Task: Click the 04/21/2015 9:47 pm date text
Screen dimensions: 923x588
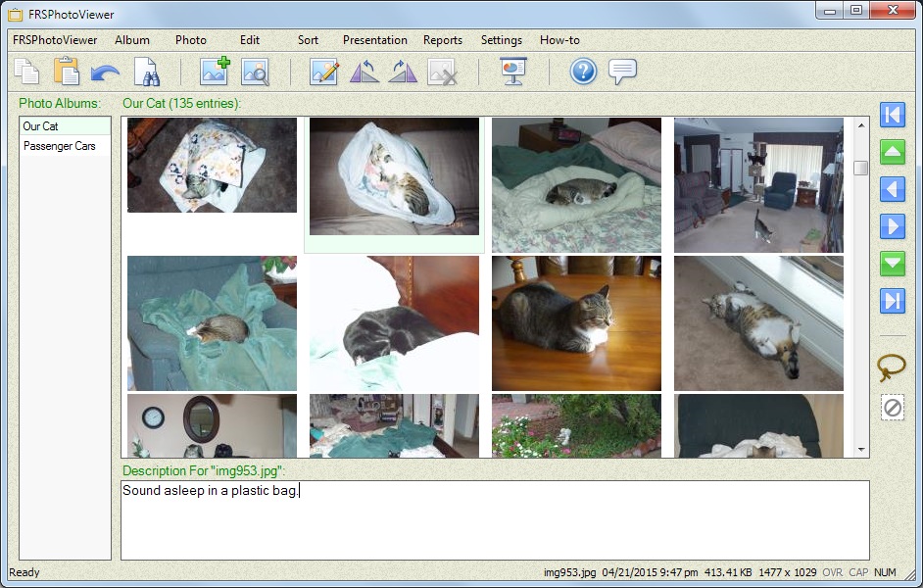Action: pos(650,572)
